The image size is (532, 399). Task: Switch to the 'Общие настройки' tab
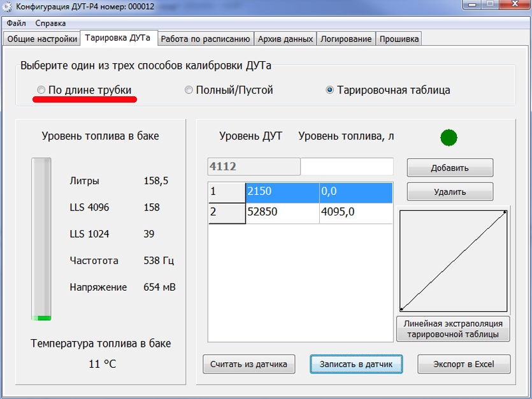point(42,39)
